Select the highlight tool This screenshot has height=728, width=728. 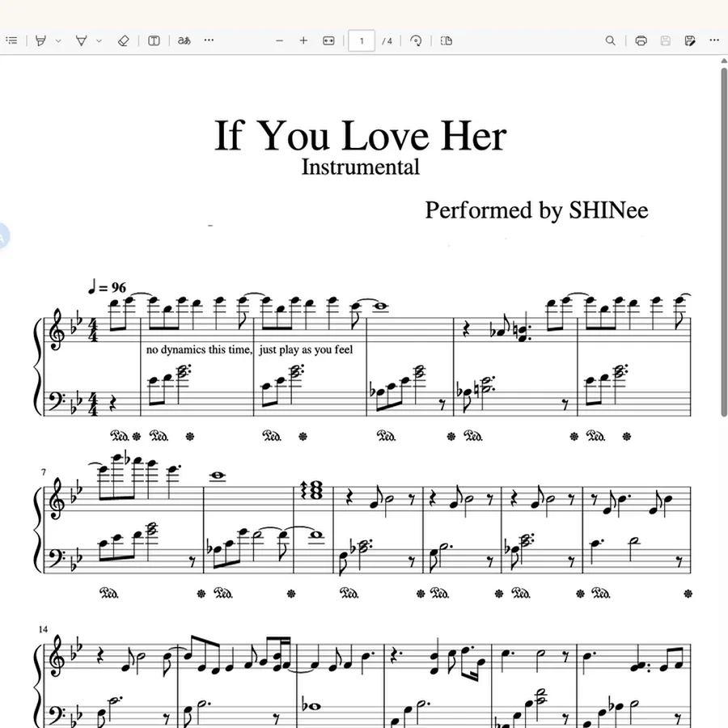tap(41, 41)
